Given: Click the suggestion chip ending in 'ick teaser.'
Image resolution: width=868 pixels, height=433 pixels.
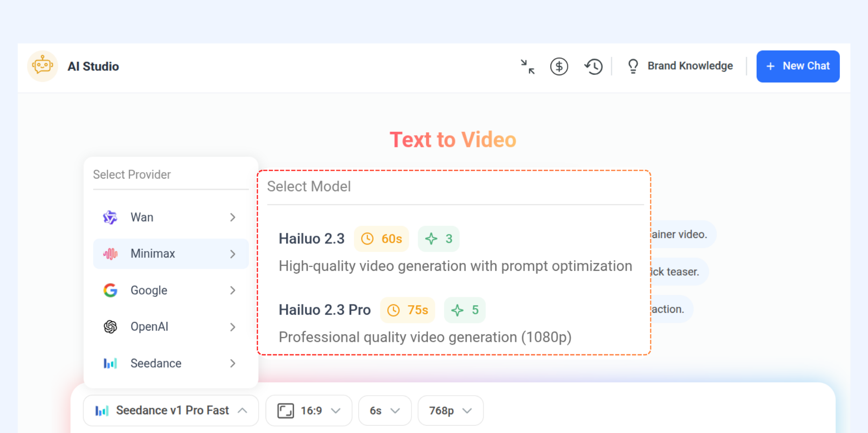Looking at the screenshot, I should (680, 272).
